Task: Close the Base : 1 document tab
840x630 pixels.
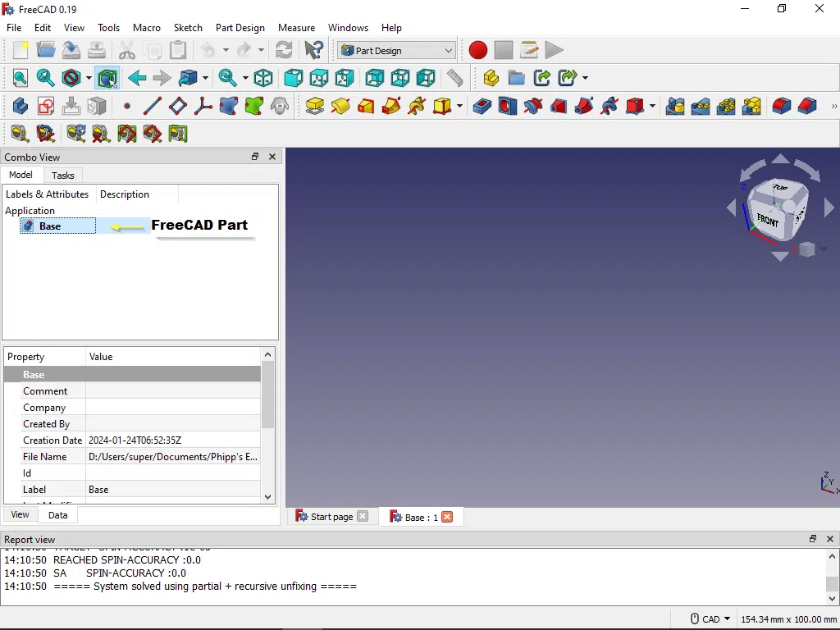Action: coord(447,517)
